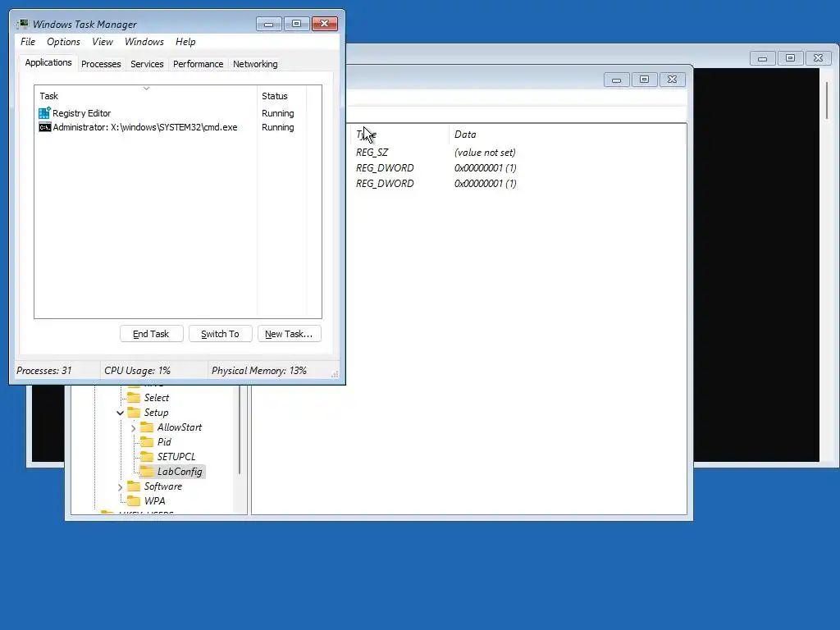Expand the AllowStart registry key
The image size is (840, 630).
[x=134, y=427]
